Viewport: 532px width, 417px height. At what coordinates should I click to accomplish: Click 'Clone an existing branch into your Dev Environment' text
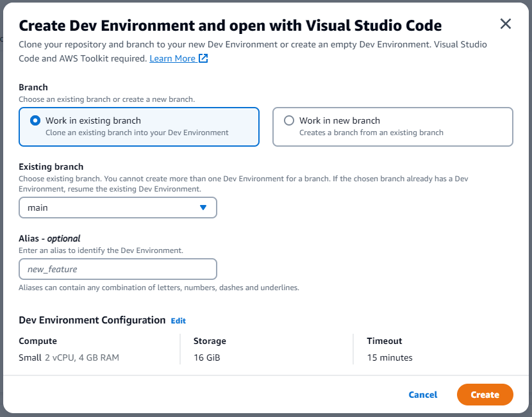(137, 133)
